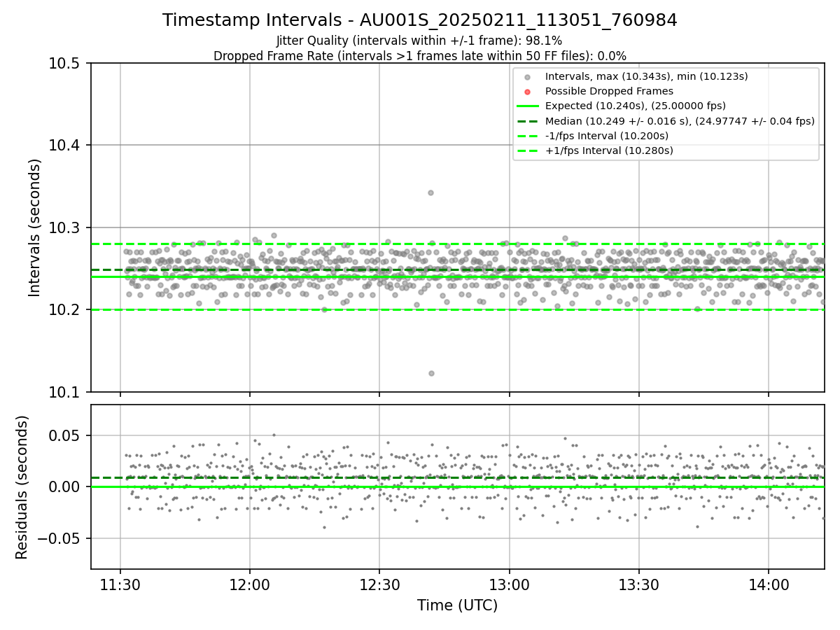Screen dimensions: 840x630
Task: Click the 13:00 x-axis tick label
Action: (509, 584)
